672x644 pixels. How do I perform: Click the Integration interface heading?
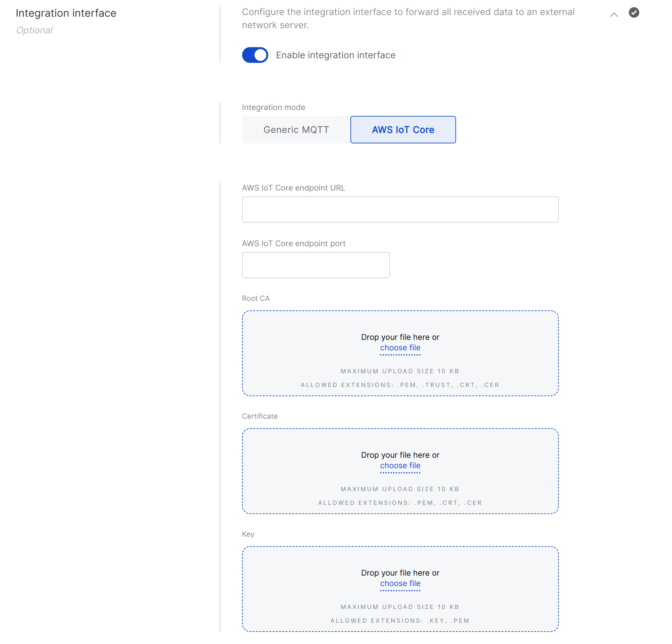pyautogui.click(x=66, y=13)
